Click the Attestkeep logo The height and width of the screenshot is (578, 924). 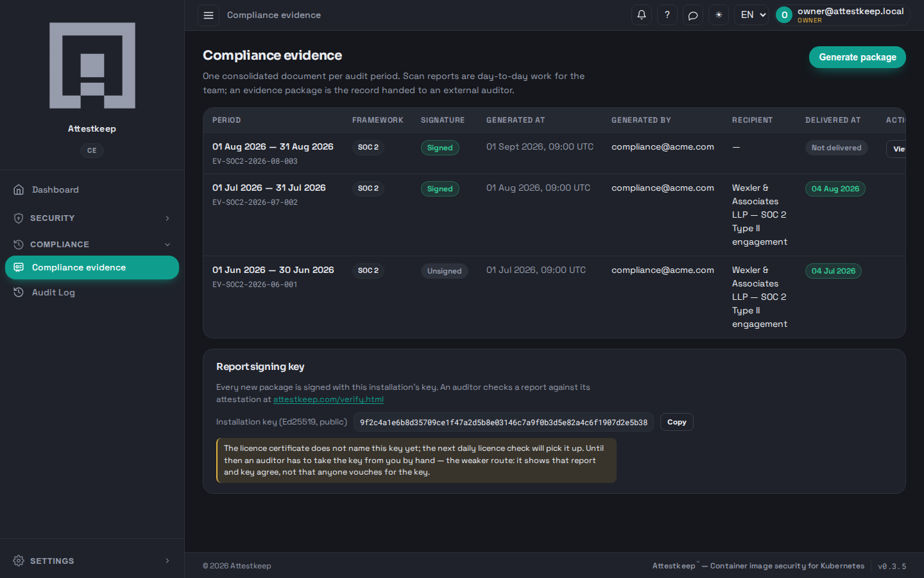[x=92, y=66]
